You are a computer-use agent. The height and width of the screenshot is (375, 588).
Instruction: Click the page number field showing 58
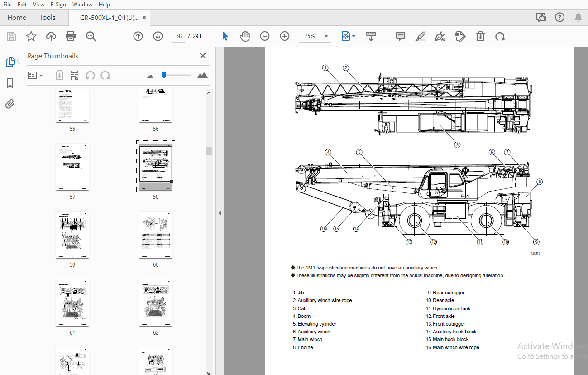[x=179, y=36]
